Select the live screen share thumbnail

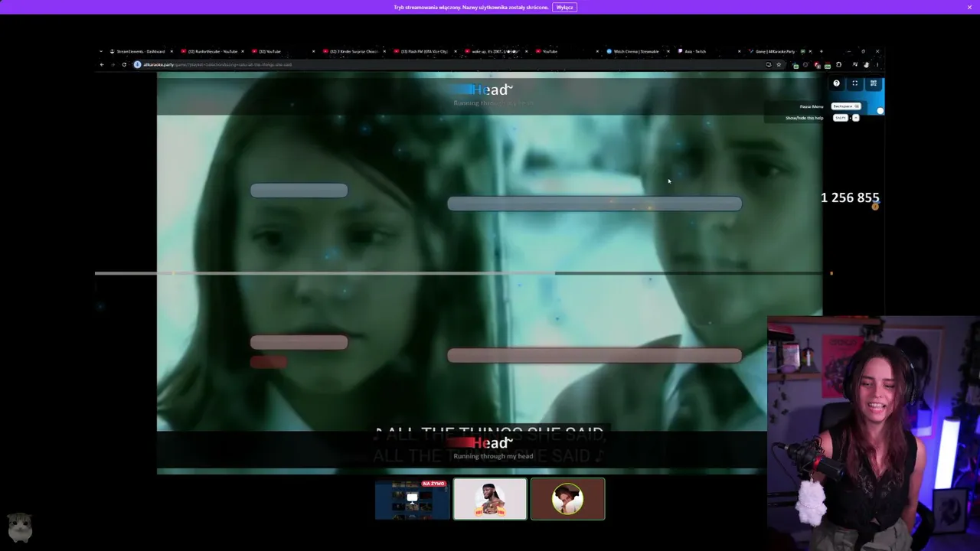click(412, 499)
